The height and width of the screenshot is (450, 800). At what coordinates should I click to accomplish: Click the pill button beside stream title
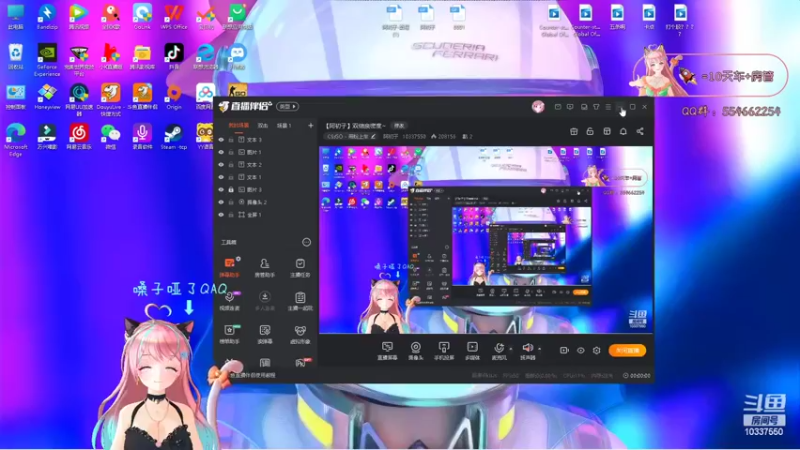399,126
